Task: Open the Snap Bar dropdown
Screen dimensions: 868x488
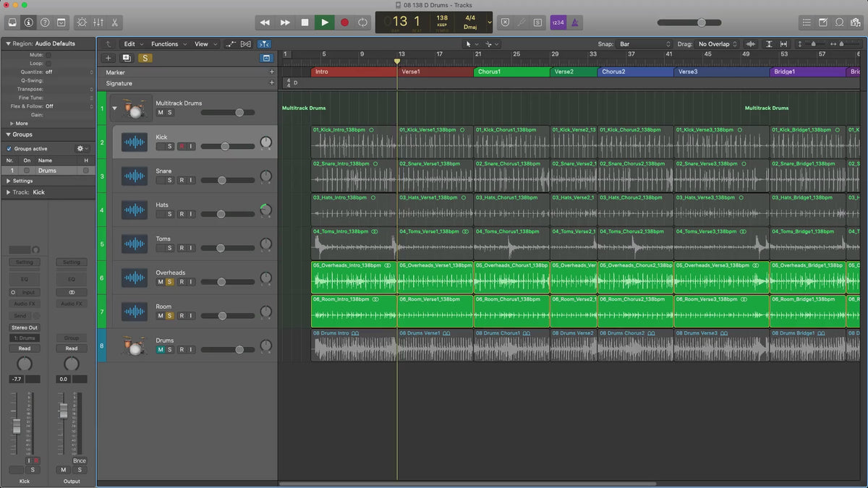Action: [x=645, y=44]
